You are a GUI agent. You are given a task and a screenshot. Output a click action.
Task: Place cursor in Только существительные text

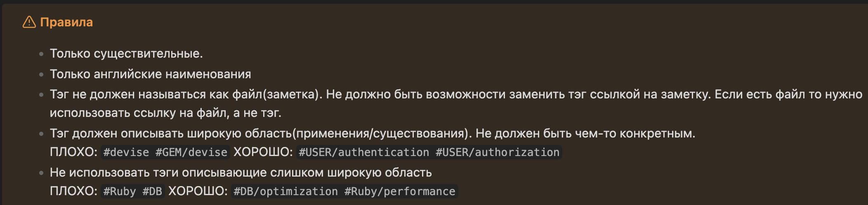[x=126, y=54]
